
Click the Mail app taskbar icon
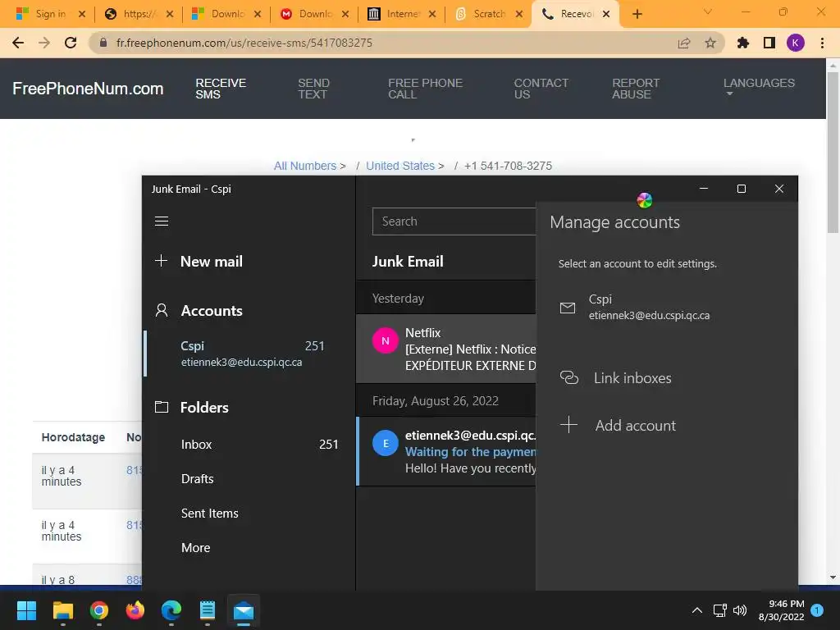[x=244, y=610]
